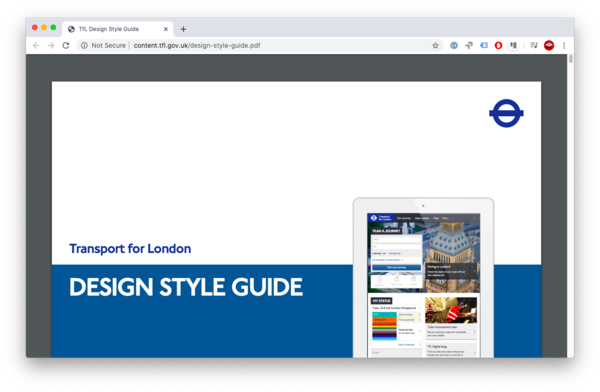Open the red profile avatar
Viewport: 600px width, 392px height.
click(549, 45)
